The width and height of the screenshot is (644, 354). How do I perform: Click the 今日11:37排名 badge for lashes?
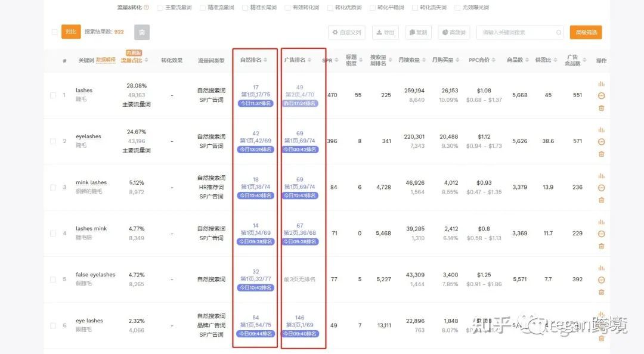click(x=255, y=104)
